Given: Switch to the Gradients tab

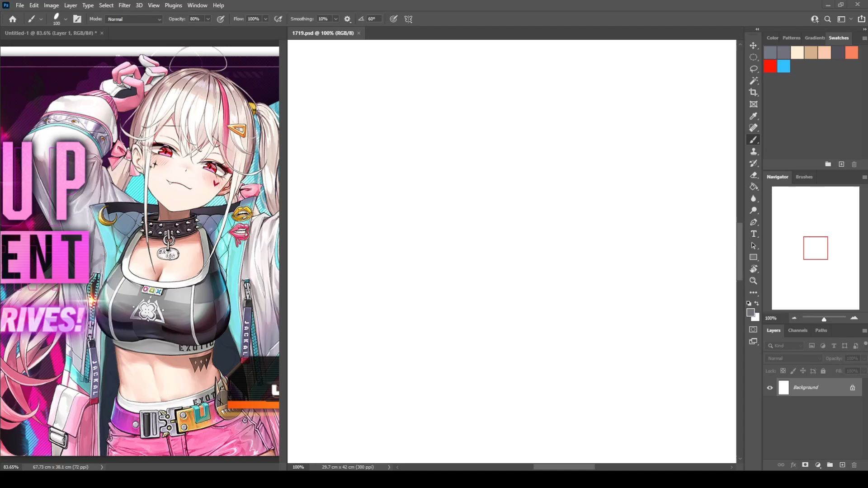Looking at the screenshot, I should click(815, 38).
